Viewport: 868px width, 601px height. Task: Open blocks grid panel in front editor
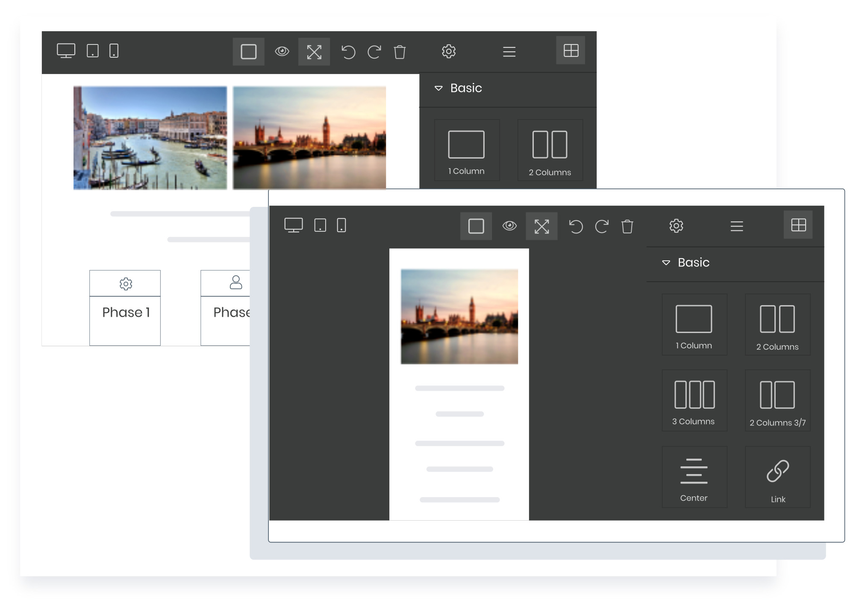tap(798, 225)
